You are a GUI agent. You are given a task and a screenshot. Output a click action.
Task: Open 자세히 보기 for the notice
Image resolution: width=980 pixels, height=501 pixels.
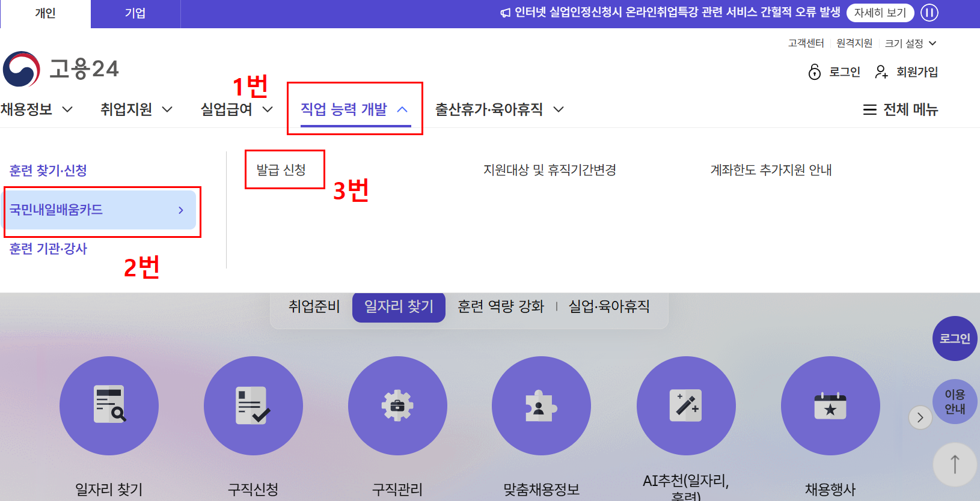pyautogui.click(x=880, y=13)
